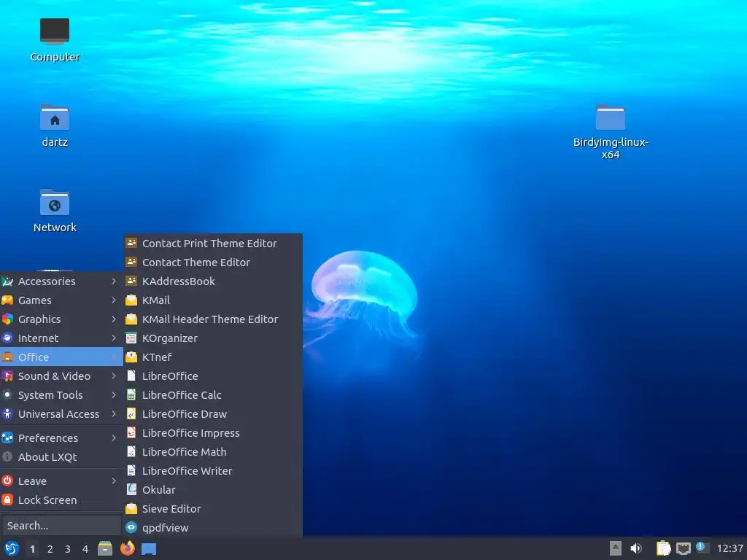This screenshot has height=560, width=747.
Task: Click the LibreOffice Calc spreadsheet icon
Action: [x=131, y=395]
